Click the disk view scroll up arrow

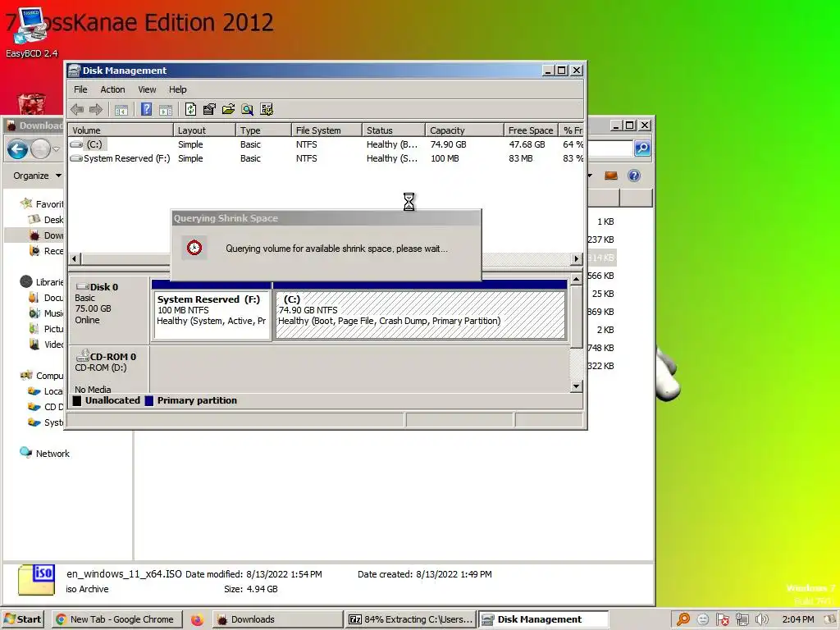click(x=577, y=279)
